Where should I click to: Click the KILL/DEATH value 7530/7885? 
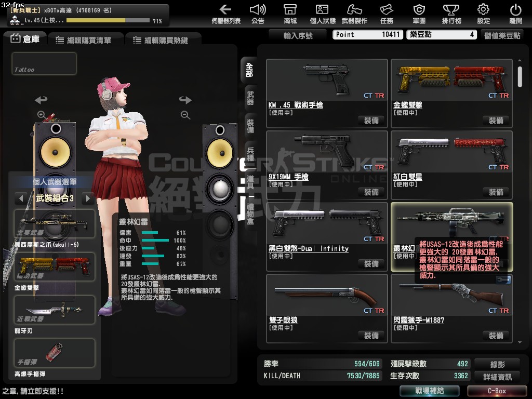363,376
